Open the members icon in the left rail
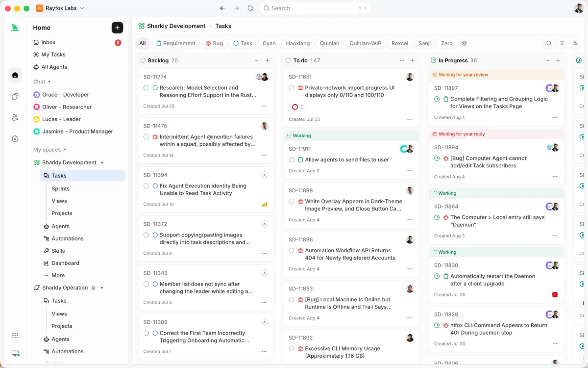 click(15, 118)
